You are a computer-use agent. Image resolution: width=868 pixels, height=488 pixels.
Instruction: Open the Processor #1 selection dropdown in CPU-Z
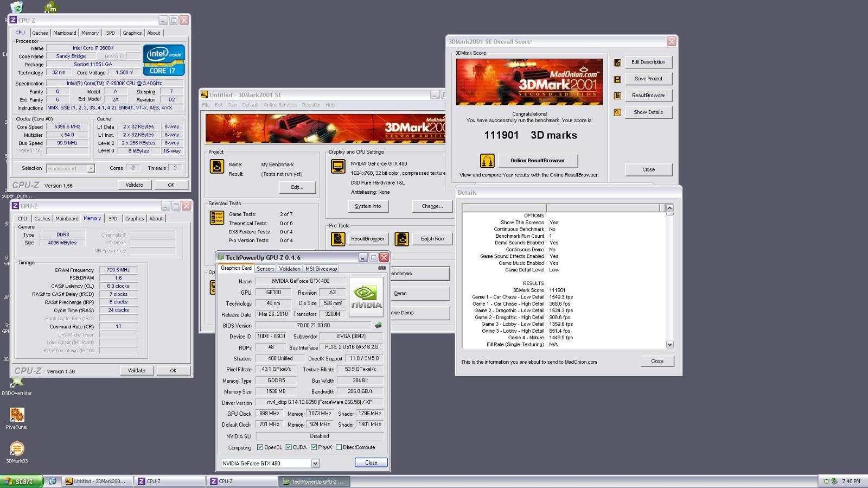(91, 169)
